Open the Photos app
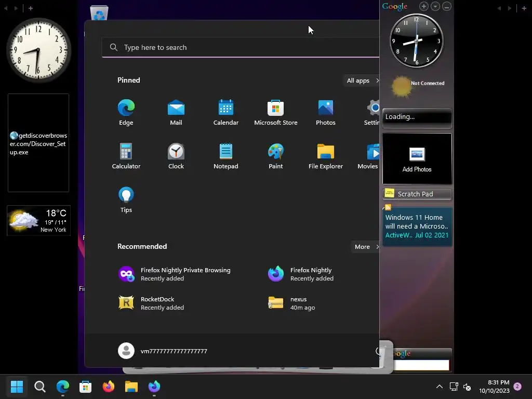Screen dimensions: 532x399 click(x=326, y=113)
